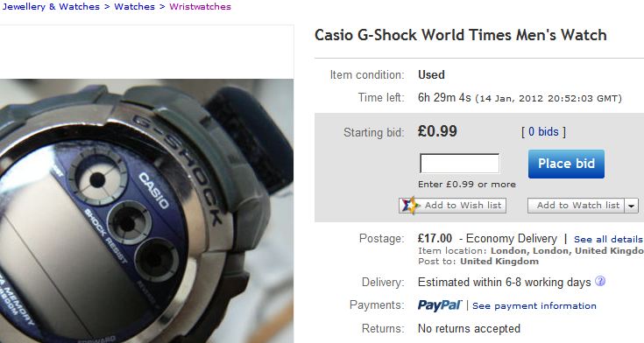Click the Casio G-Shock watch photo
Screen dimensions: 644x343
pos(146,211)
